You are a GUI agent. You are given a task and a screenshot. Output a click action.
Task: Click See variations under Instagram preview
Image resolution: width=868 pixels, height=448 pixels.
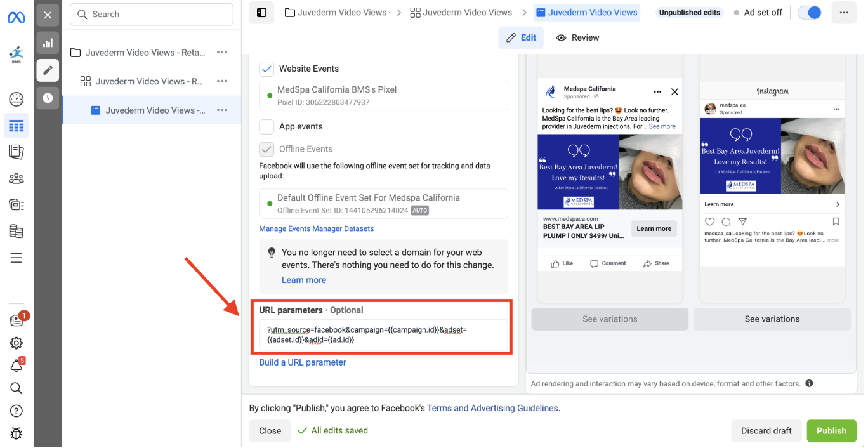point(772,319)
